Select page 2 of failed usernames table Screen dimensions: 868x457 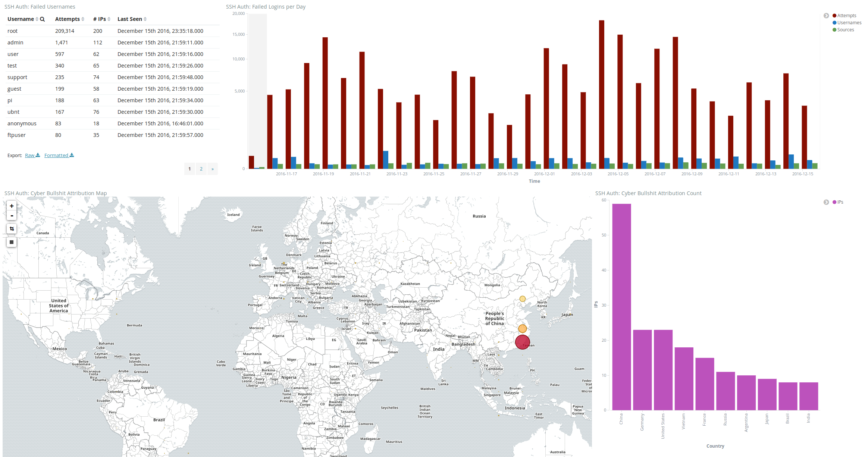(x=201, y=168)
